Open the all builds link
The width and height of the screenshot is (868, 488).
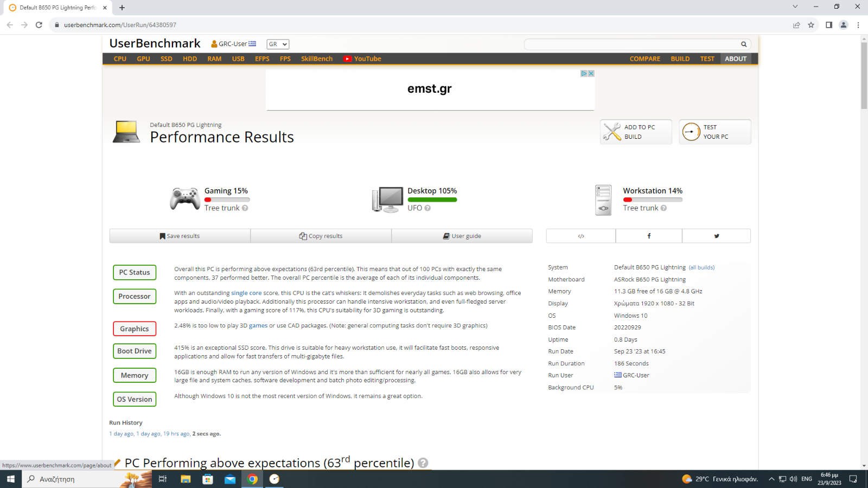pos(702,267)
